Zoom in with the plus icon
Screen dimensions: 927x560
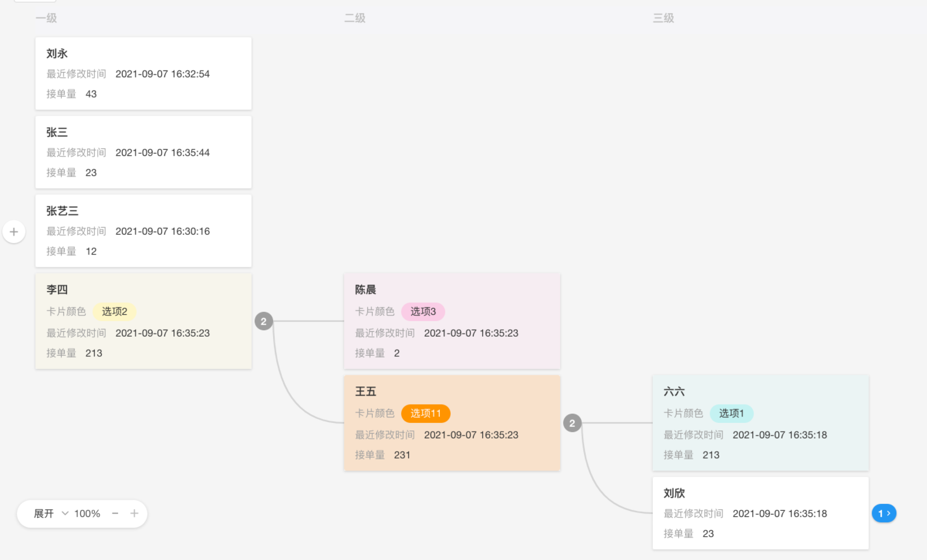click(x=134, y=513)
